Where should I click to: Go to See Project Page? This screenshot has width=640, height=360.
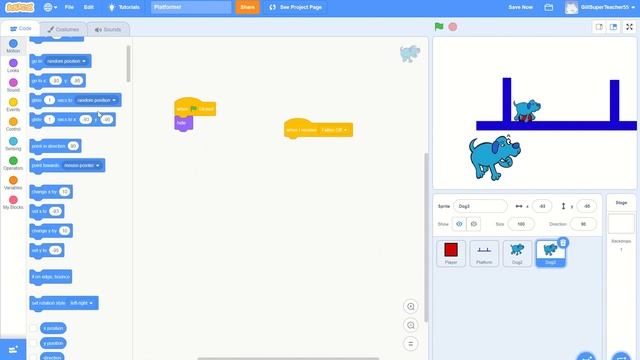296,7
